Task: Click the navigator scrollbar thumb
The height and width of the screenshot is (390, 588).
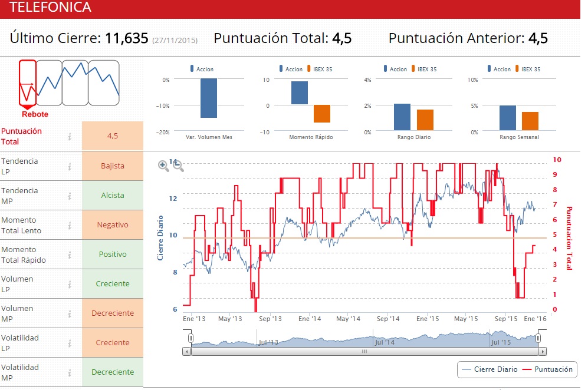Action: click(x=364, y=351)
